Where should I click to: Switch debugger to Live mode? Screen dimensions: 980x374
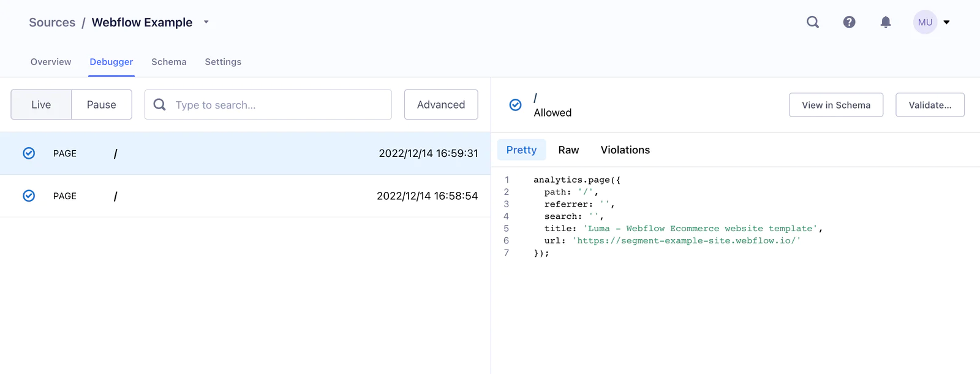click(x=41, y=105)
